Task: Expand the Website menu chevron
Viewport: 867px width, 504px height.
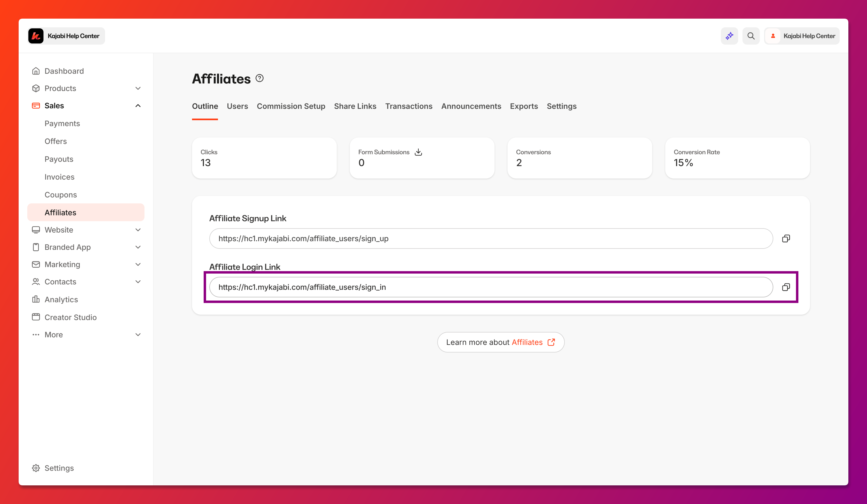Action: [x=138, y=230]
